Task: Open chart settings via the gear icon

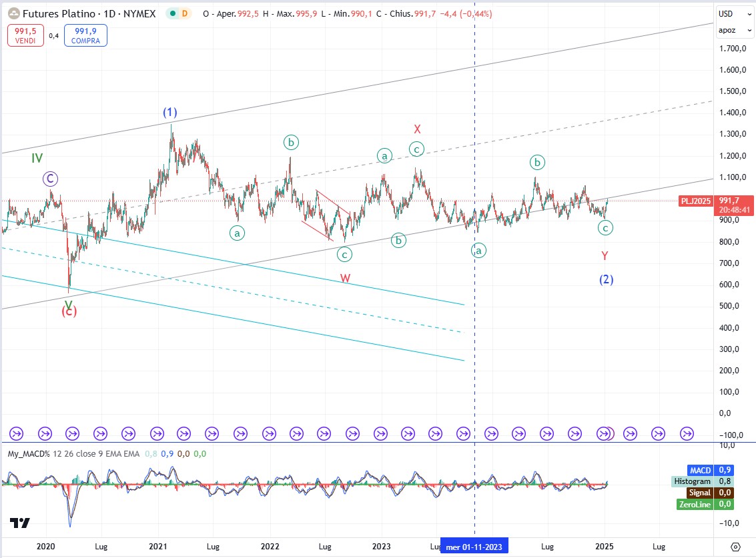Action: click(x=735, y=547)
